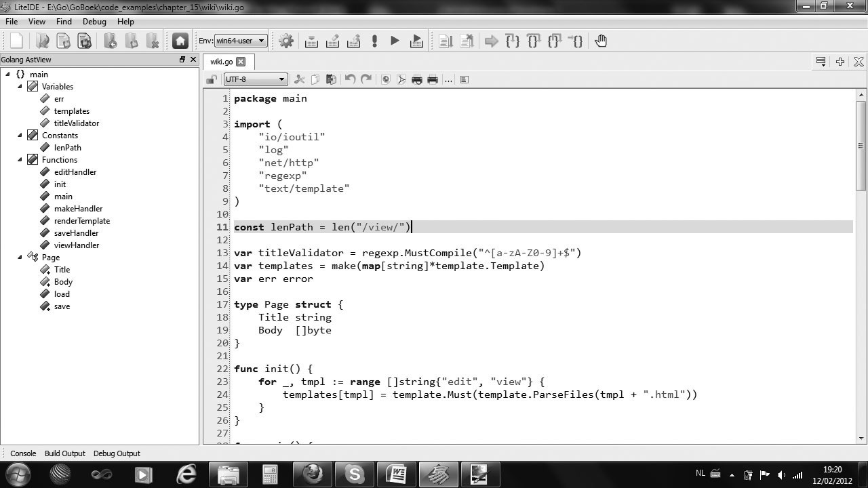This screenshot has height=488, width=868.
Task: Click the New file icon
Action: click(16, 41)
